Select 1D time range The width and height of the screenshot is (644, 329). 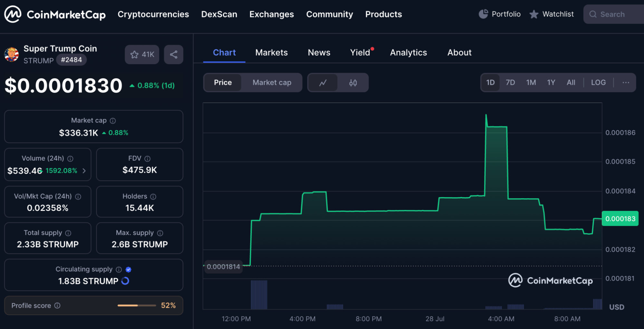490,83
